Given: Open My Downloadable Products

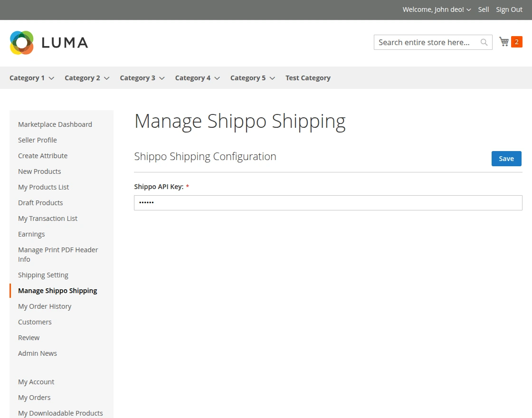Looking at the screenshot, I should tap(60, 413).
